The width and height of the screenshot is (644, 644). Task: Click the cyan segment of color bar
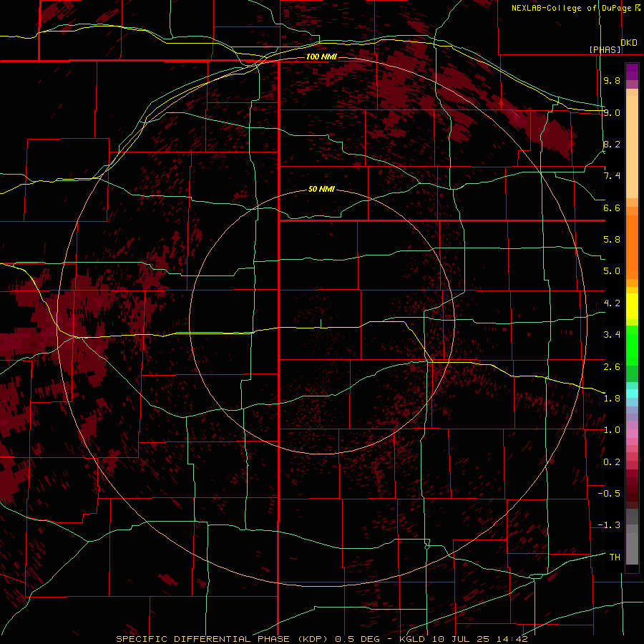[x=632, y=394]
